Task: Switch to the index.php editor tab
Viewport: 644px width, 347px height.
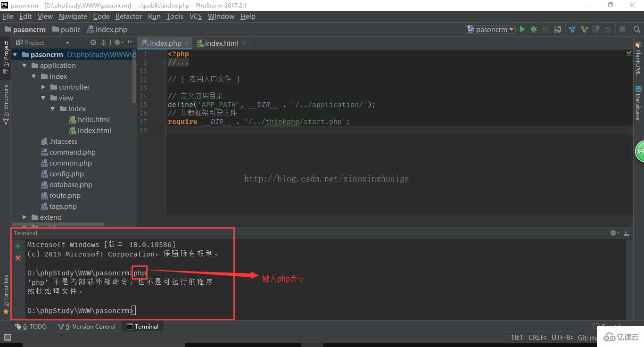Action: [165, 43]
